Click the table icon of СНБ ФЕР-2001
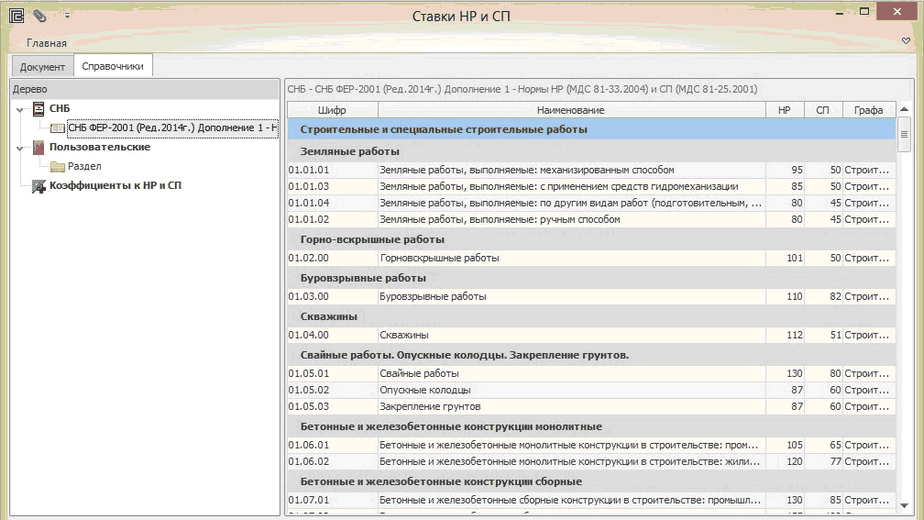The height and width of the screenshot is (520, 924). coord(57,128)
